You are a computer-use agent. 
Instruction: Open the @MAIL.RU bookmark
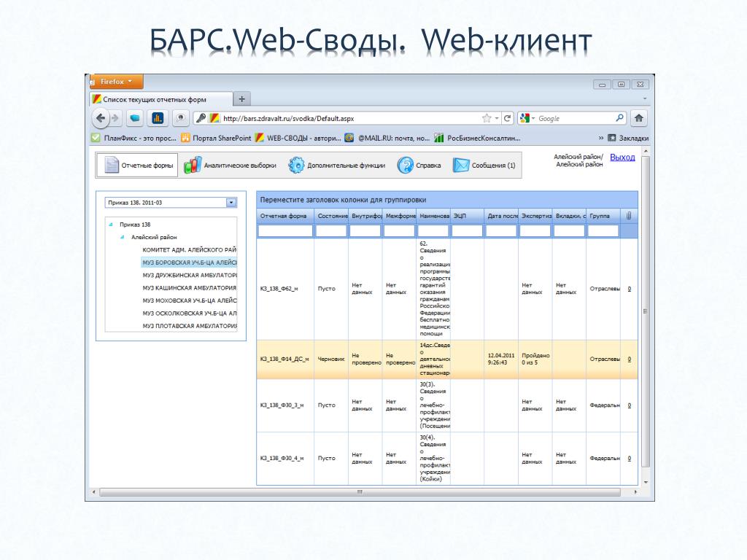coord(387,138)
